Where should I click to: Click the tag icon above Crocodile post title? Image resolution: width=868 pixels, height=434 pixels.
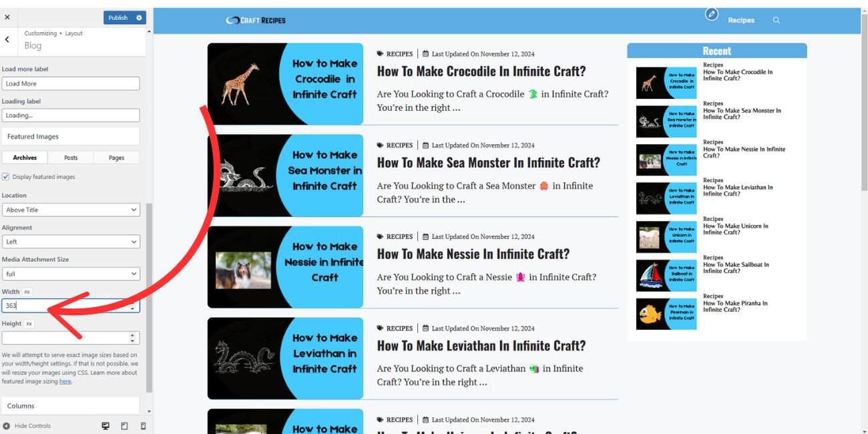tap(380, 53)
